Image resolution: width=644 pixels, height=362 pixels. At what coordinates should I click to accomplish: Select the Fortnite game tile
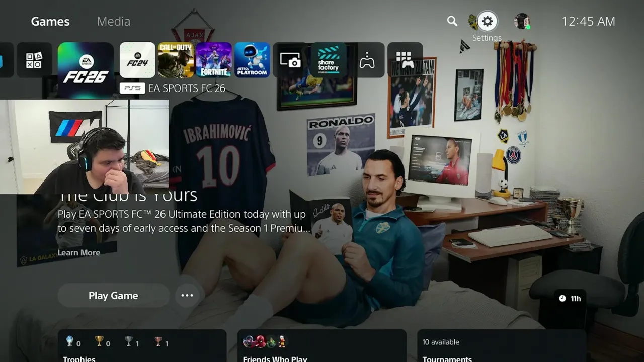pos(214,60)
